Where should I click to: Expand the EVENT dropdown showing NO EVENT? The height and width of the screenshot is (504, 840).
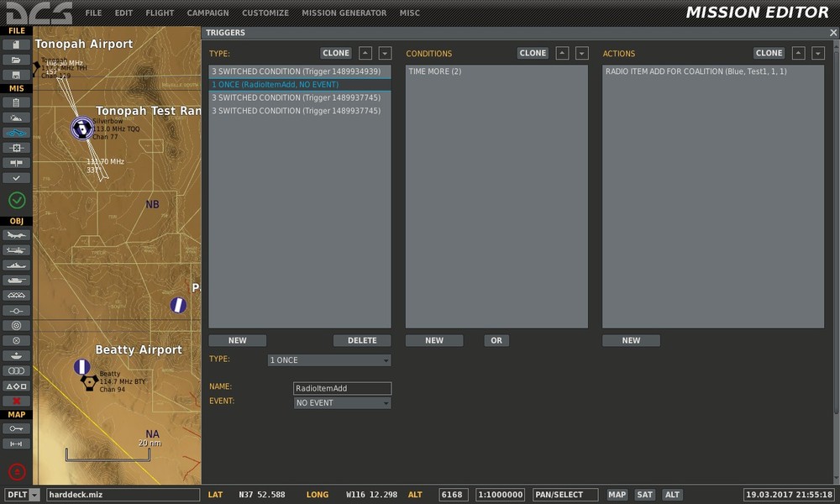pyautogui.click(x=342, y=403)
